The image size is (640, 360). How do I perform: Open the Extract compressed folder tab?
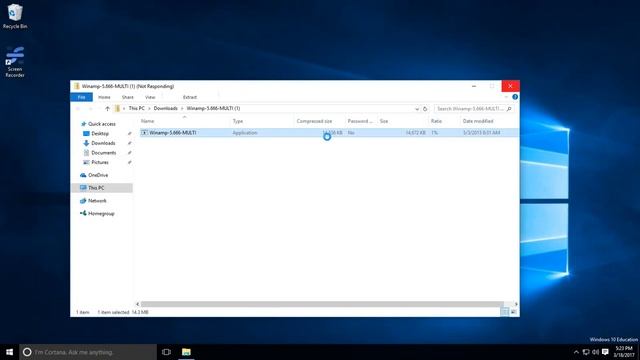(190, 97)
